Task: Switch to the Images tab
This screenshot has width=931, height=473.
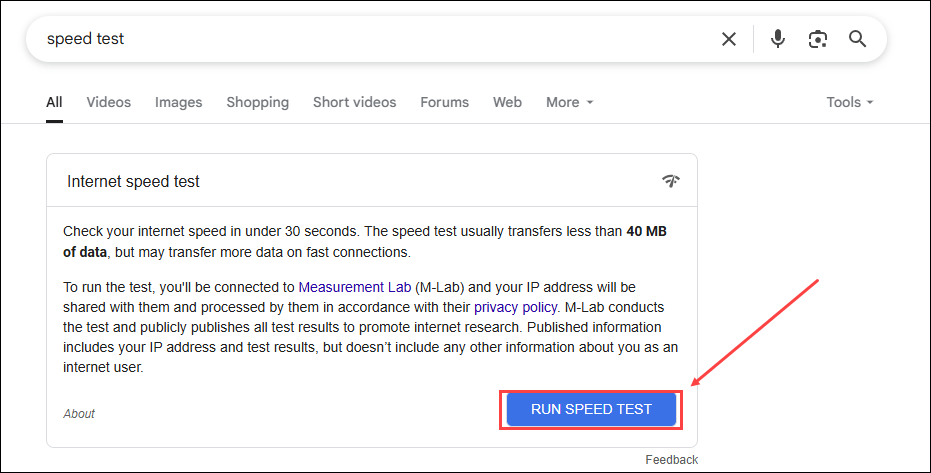Action: coord(178,102)
